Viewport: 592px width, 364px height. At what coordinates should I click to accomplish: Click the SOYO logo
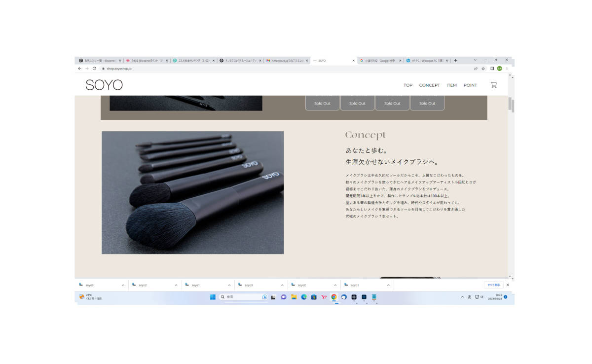tap(104, 85)
